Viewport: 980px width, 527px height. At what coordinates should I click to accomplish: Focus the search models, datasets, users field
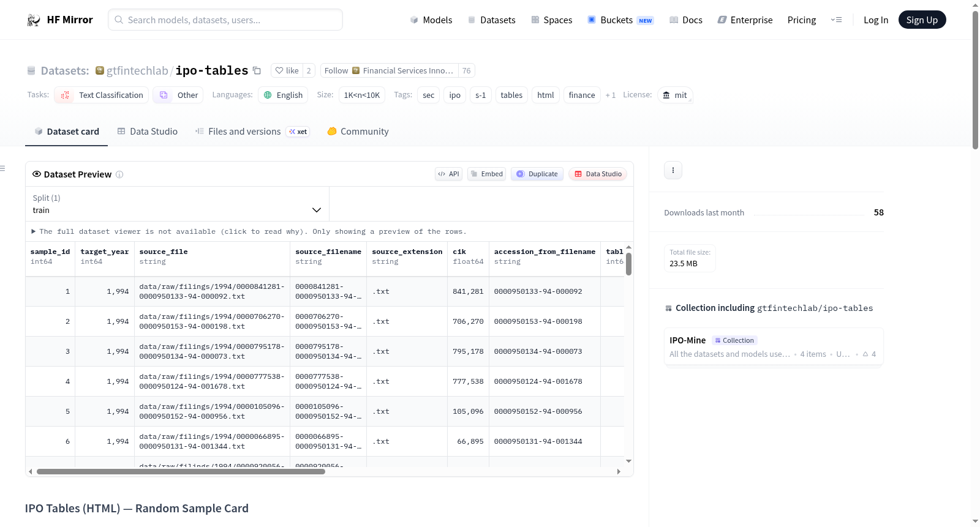click(225, 20)
